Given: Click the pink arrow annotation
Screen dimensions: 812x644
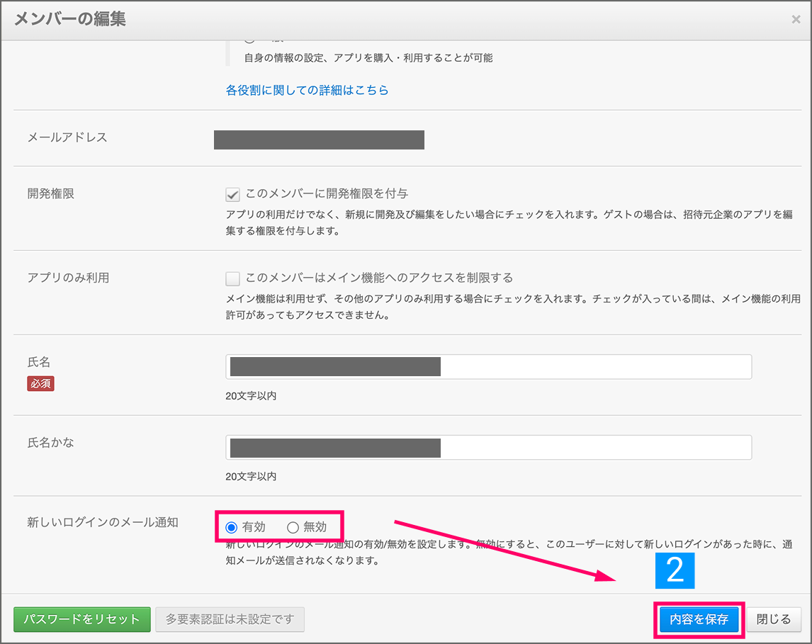Looking at the screenshot, I should coord(507,551).
